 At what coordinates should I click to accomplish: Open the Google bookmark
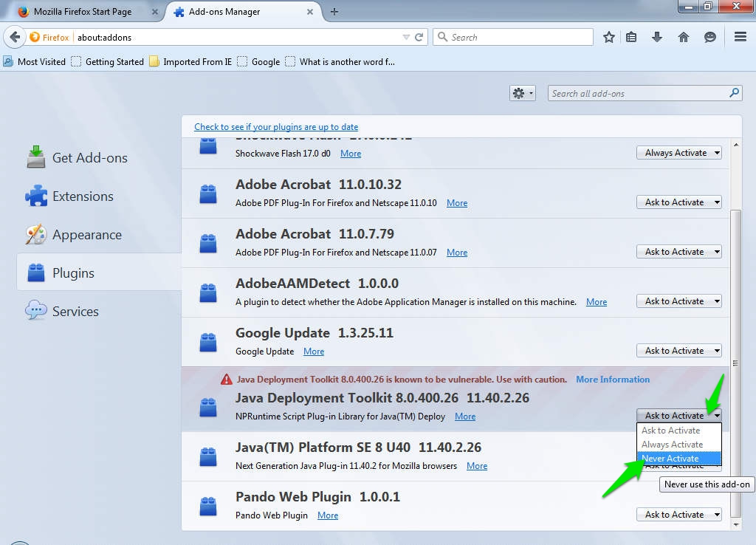pyautogui.click(x=259, y=62)
